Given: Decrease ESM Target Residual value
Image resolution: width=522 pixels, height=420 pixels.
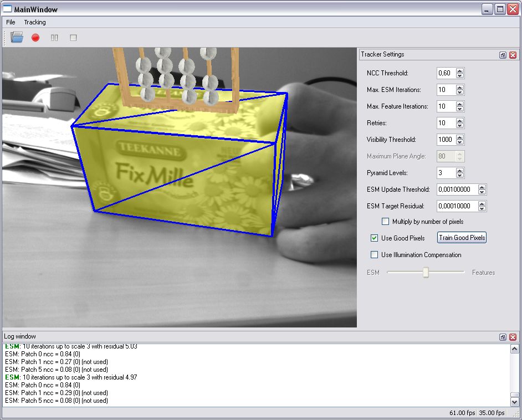Looking at the screenshot, I should click(482, 209).
